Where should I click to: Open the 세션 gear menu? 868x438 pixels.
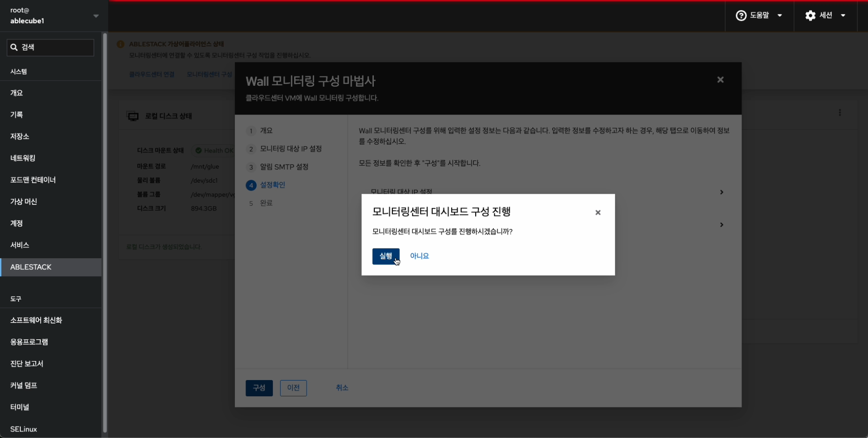pos(826,15)
